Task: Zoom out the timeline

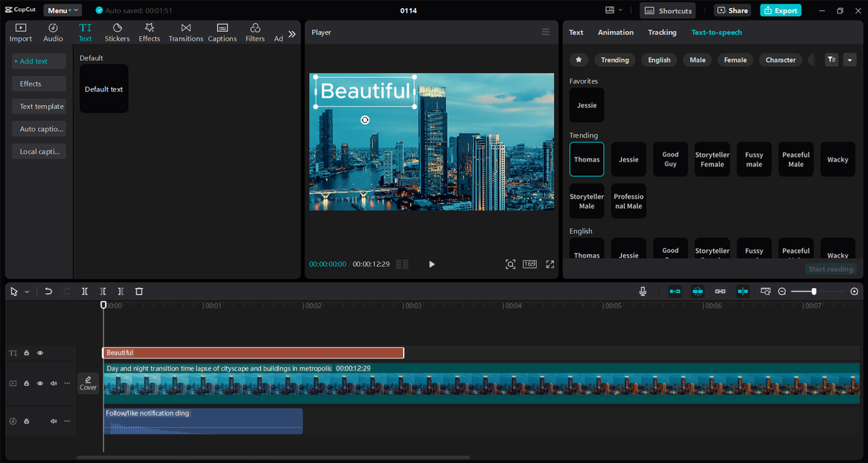Action: [782, 291]
